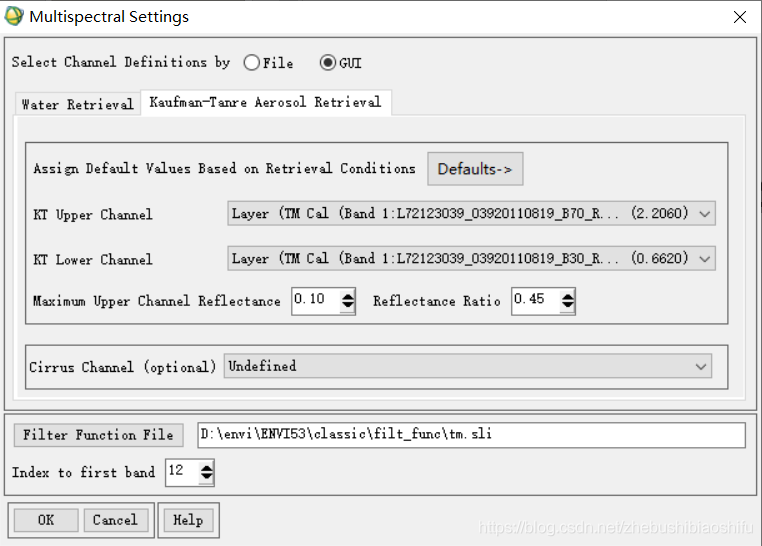Switch to the Water Retrieval tab

click(x=78, y=104)
